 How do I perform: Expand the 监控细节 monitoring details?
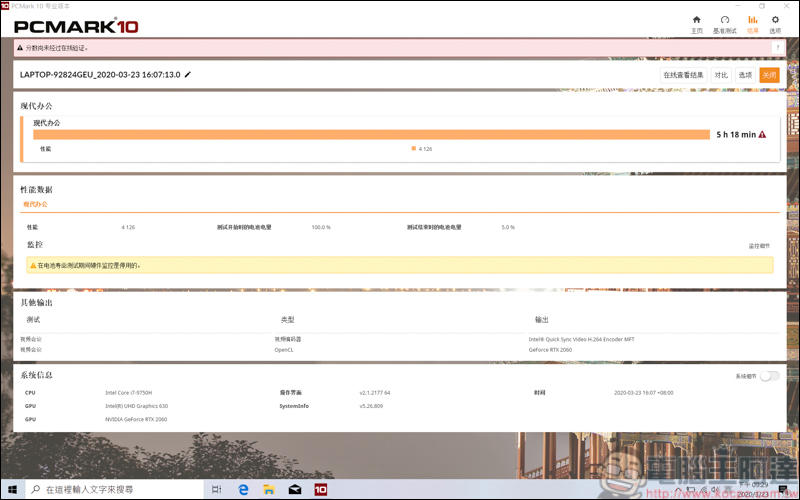point(759,246)
